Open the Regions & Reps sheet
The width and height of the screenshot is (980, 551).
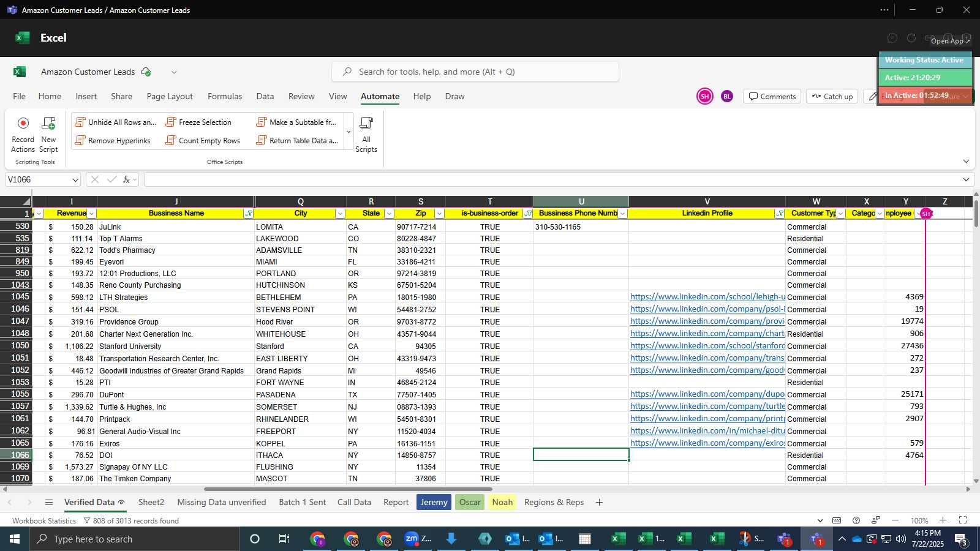point(554,502)
